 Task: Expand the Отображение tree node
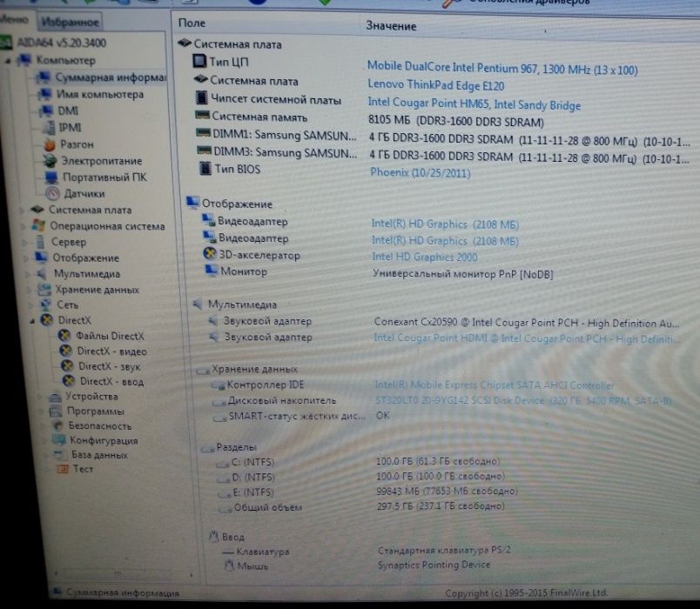click(x=26, y=258)
